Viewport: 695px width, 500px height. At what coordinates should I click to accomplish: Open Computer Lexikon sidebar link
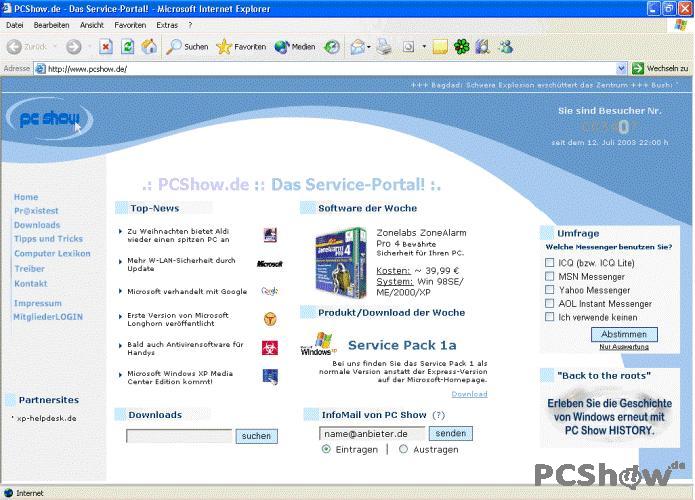pyautogui.click(x=52, y=254)
